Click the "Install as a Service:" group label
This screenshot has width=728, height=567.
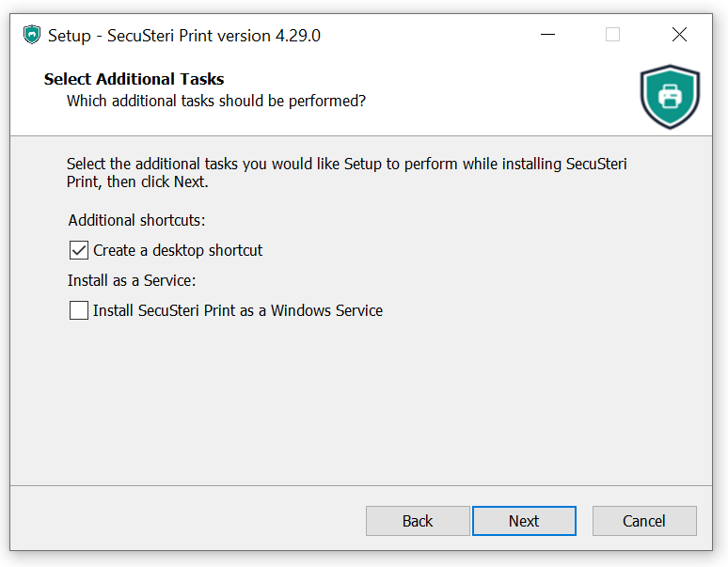(x=132, y=280)
